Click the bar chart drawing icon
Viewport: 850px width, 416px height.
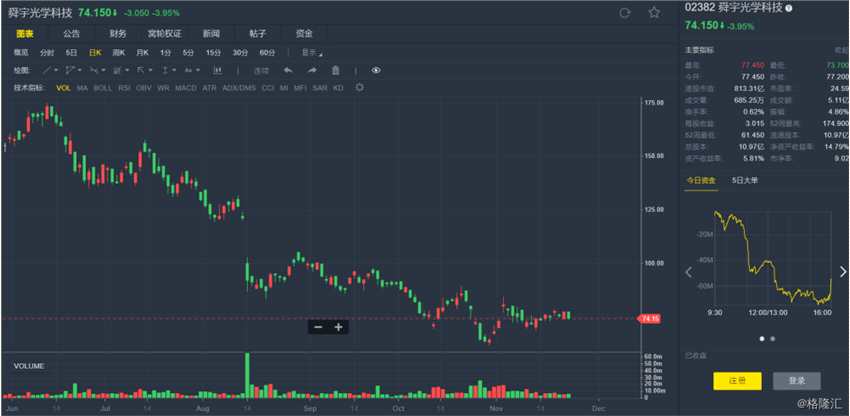(217, 70)
